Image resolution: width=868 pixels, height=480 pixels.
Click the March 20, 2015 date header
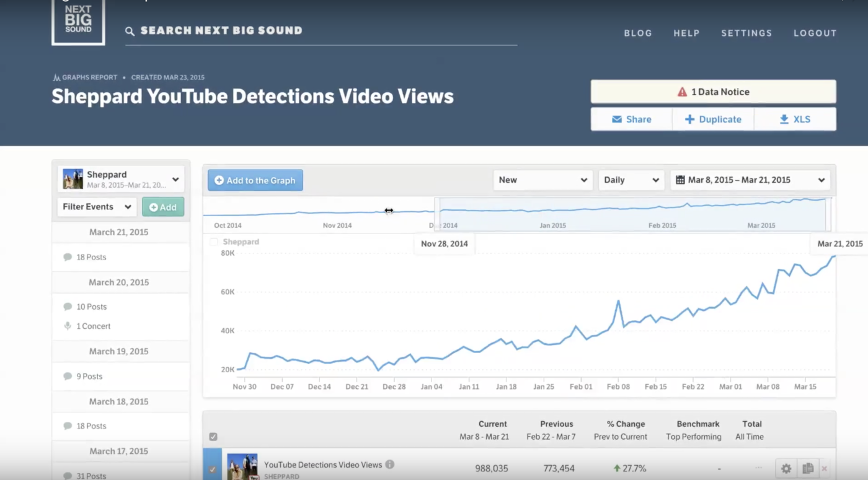click(x=119, y=282)
